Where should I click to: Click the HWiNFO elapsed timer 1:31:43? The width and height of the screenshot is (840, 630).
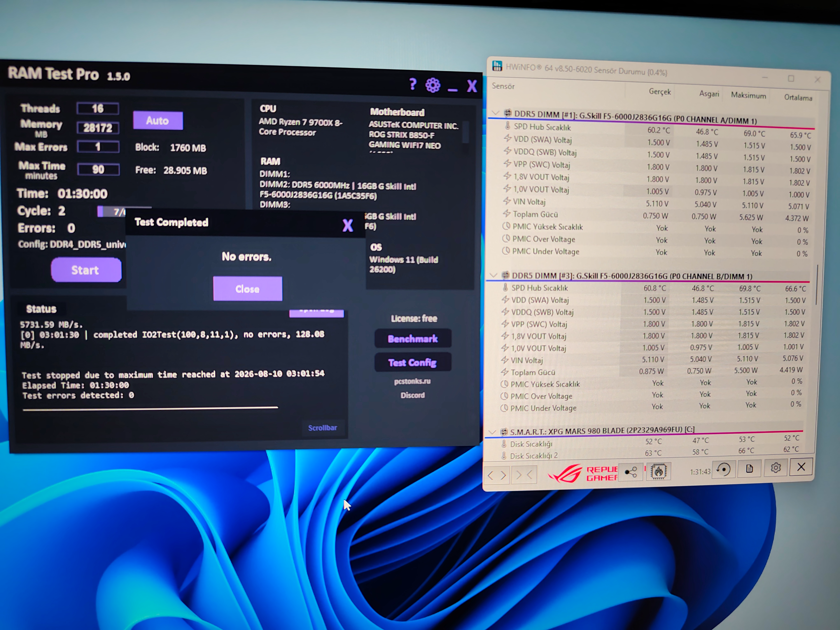700,472
